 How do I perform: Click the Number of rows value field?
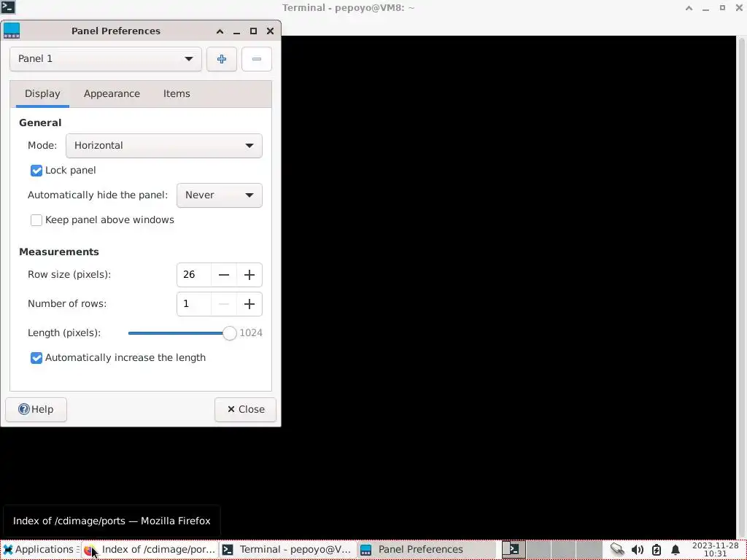tap(194, 304)
